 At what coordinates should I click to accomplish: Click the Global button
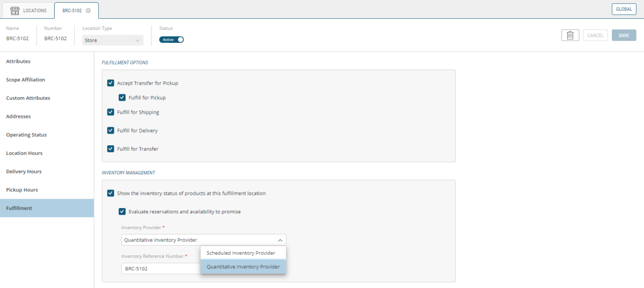click(x=624, y=9)
